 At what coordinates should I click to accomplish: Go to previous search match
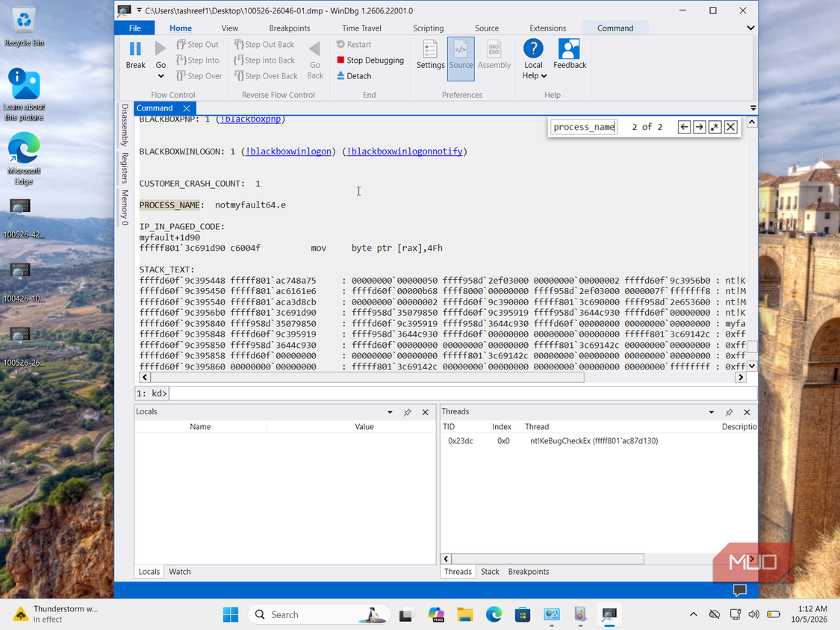click(x=684, y=127)
